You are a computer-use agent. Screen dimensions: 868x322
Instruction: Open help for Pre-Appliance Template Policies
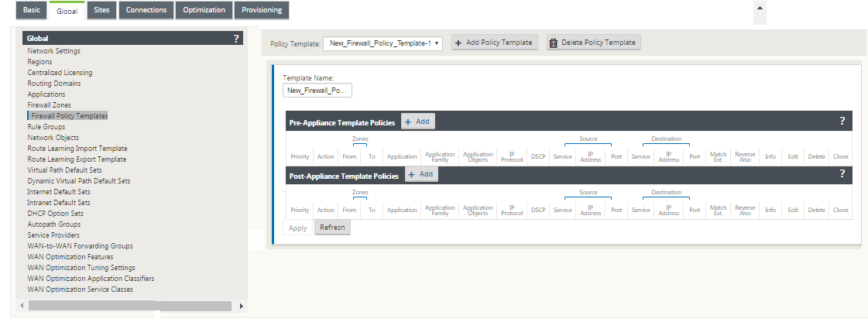coord(842,122)
